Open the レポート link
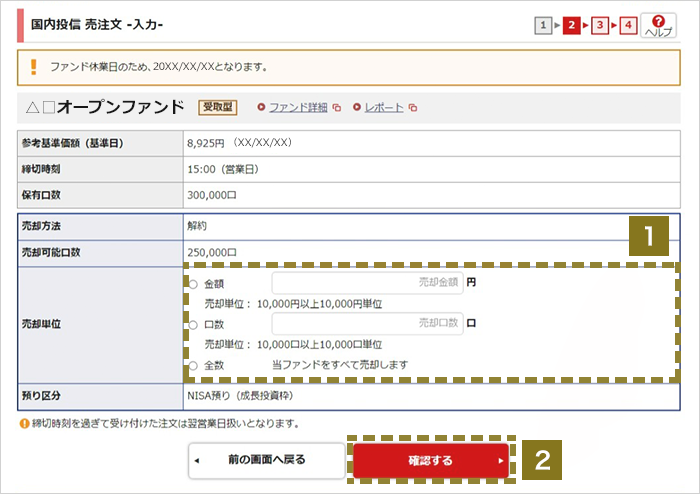 384,108
